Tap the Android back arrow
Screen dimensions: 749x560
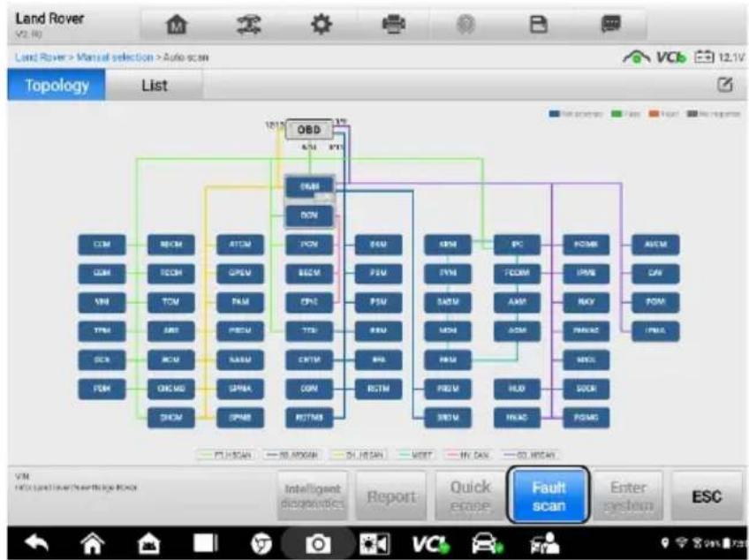click(37, 543)
